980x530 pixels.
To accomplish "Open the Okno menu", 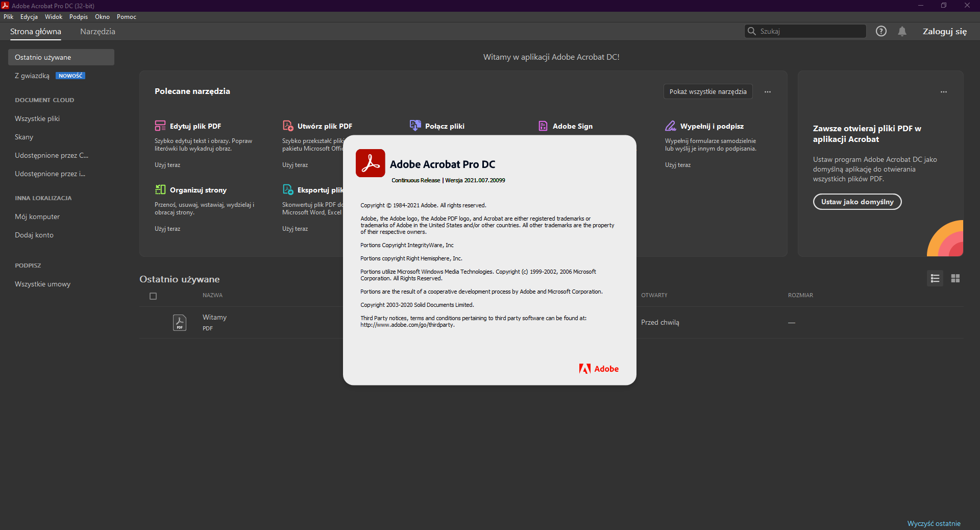I will click(103, 17).
